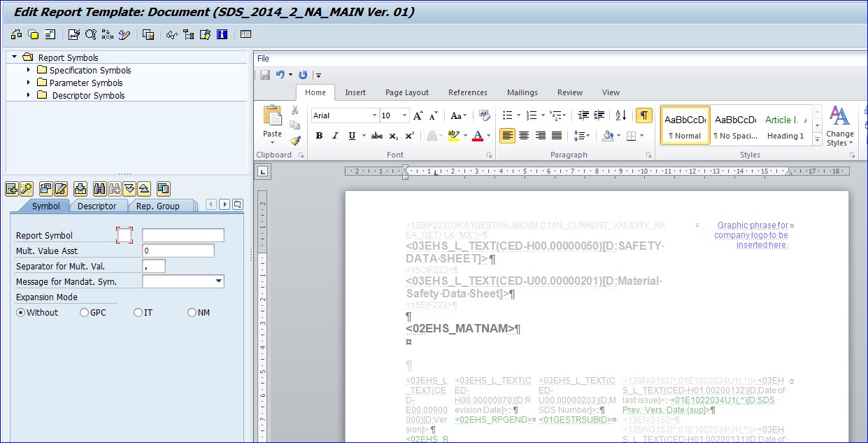Click the expand-all down arrow icon above tabs
Screen dimensions: 868x443
(129, 188)
